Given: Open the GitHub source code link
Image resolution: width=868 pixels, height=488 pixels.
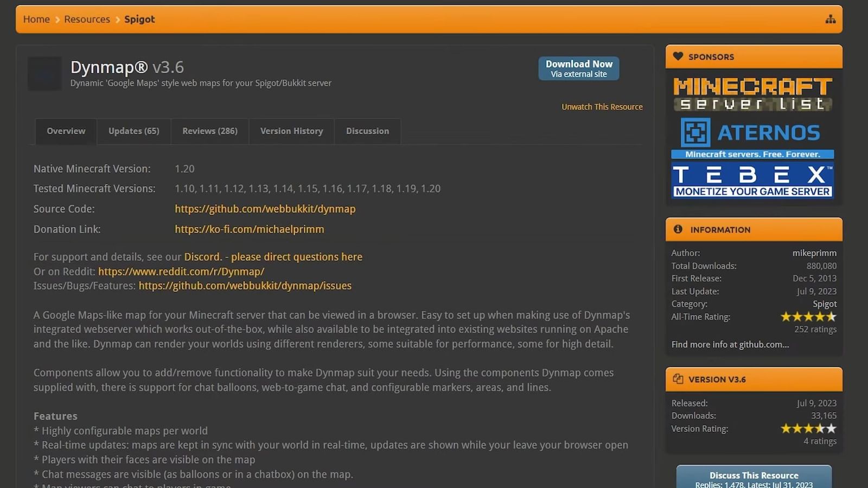Looking at the screenshot, I should 265,209.
